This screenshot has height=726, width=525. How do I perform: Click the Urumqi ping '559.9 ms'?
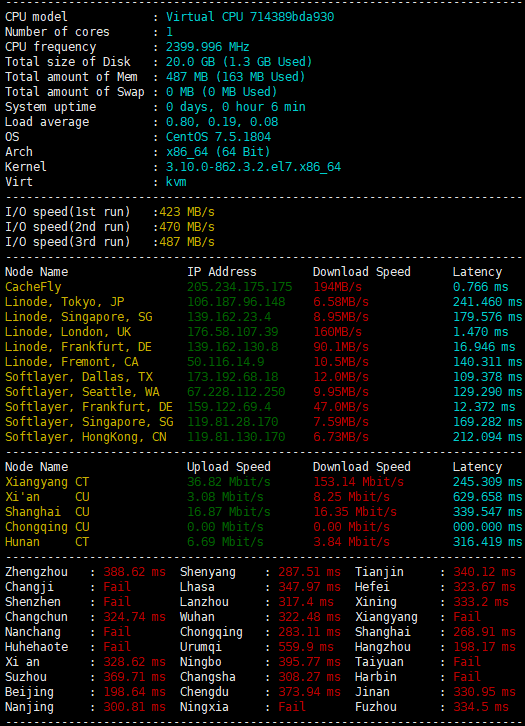[x=306, y=647]
